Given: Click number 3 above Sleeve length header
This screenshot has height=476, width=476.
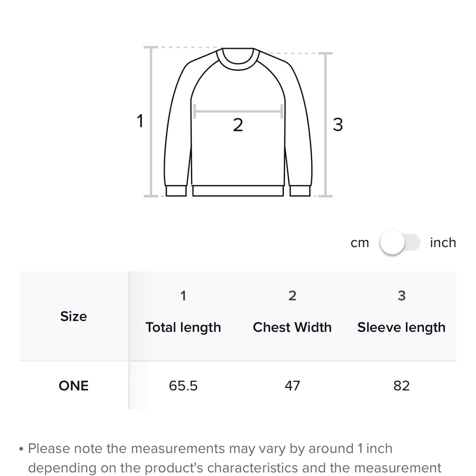Looking at the screenshot, I should (x=402, y=295).
